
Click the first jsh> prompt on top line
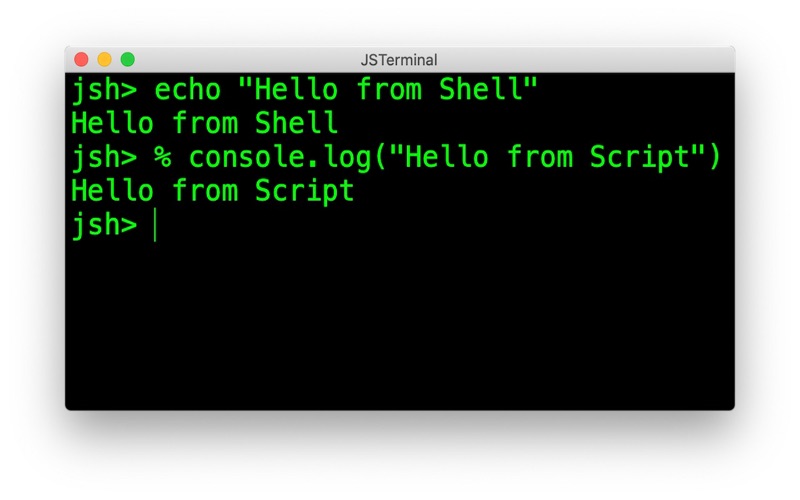(x=104, y=91)
